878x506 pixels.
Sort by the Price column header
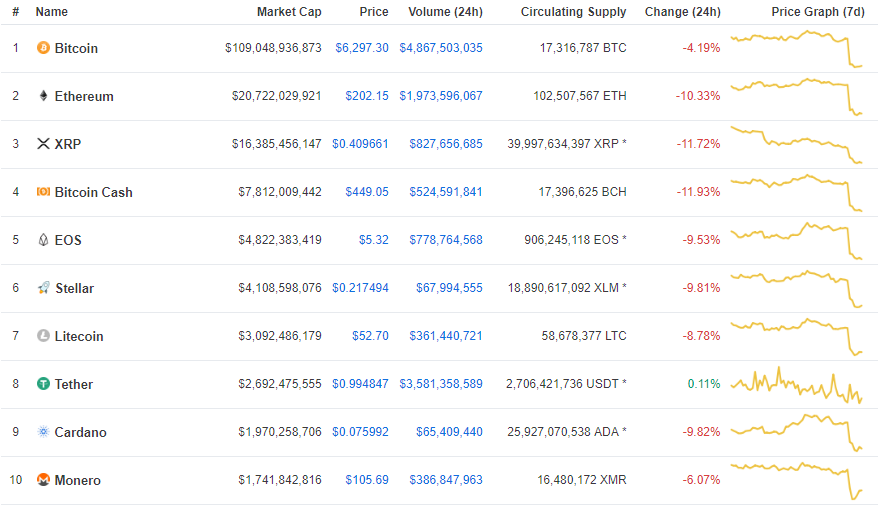[x=374, y=12]
